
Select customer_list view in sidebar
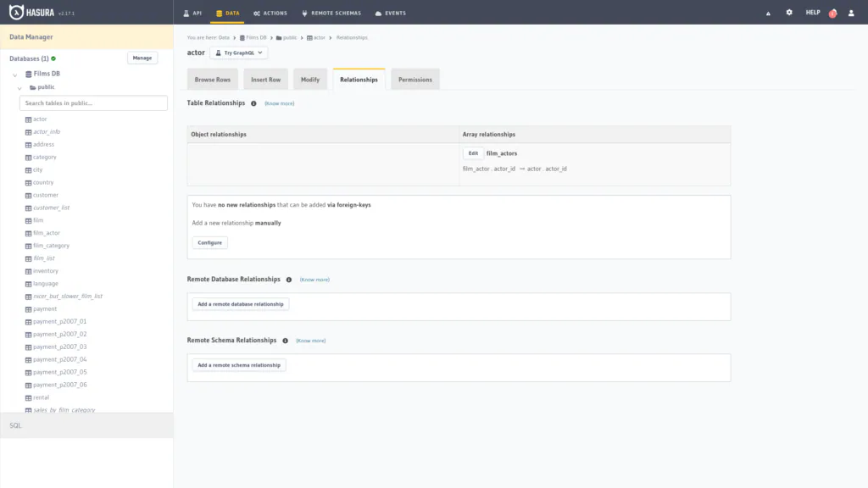pyautogui.click(x=52, y=208)
